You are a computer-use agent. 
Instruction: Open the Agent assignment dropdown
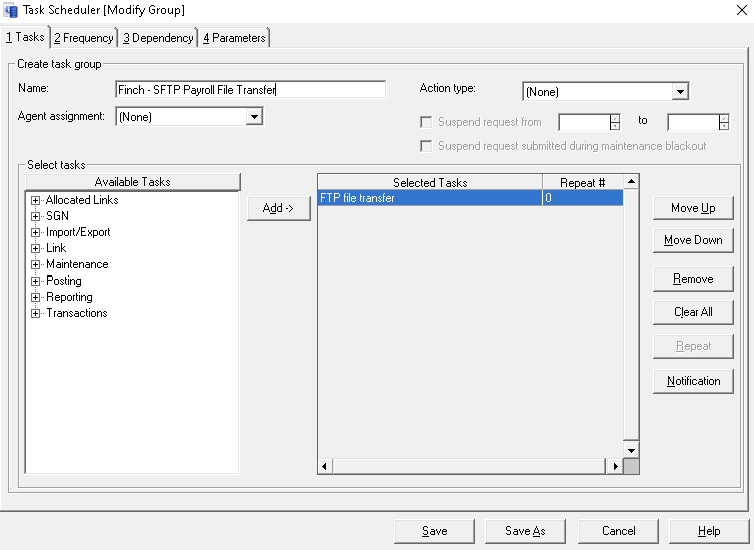pos(254,116)
